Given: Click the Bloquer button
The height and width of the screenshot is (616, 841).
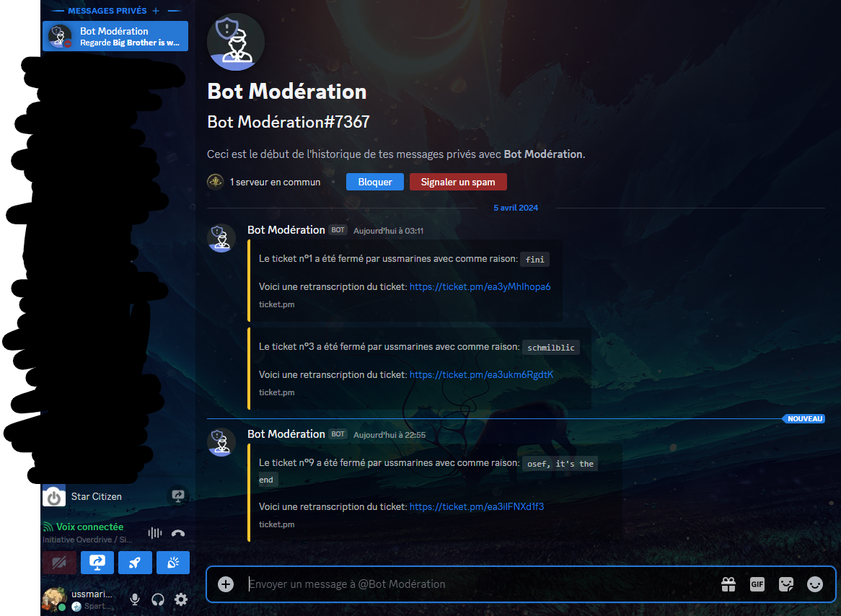Looking at the screenshot, I should pos(375,182).
